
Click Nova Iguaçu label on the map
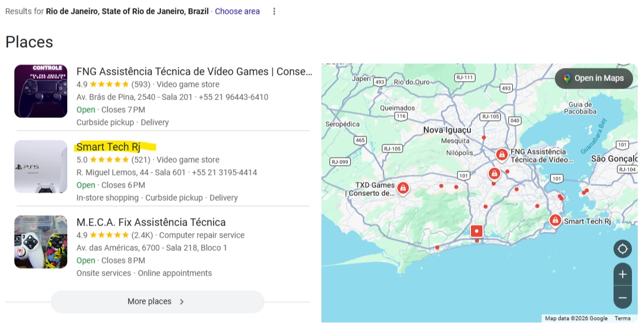click(x=447, y=130)
